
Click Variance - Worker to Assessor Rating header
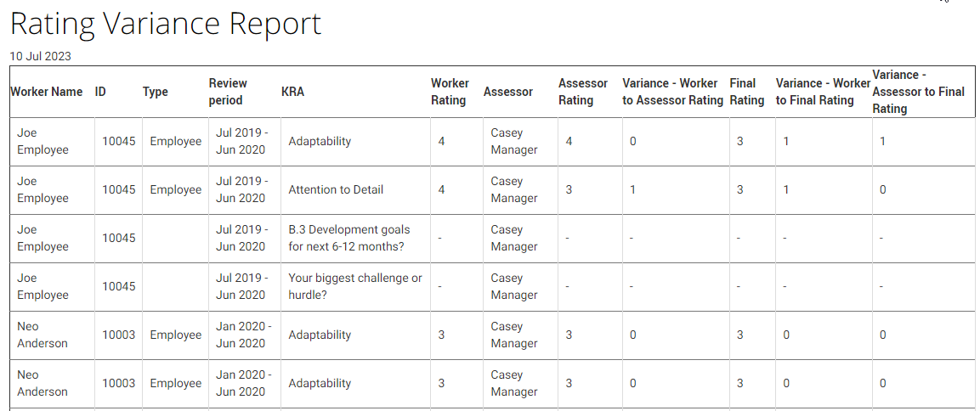coord(672,92)
